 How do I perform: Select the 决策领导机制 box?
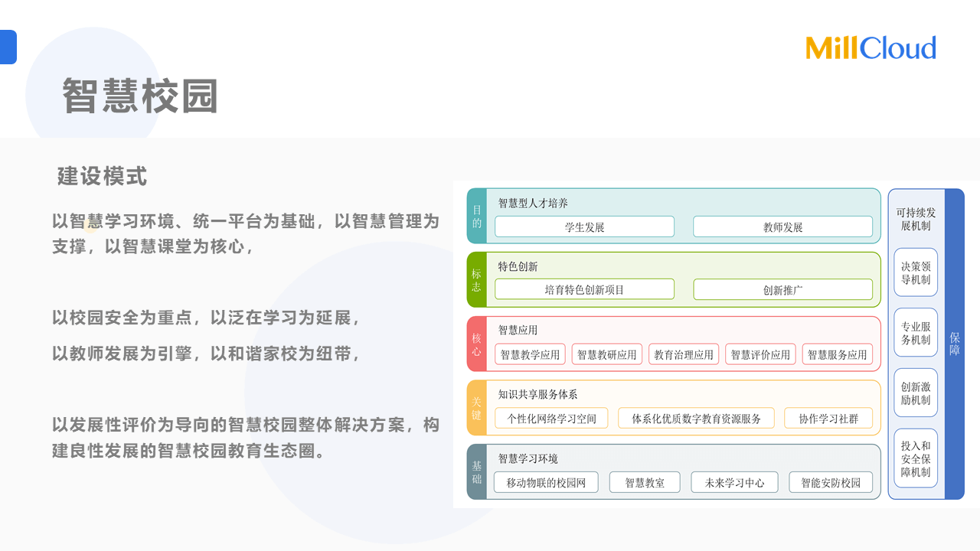pyautogui.click(x=916, y=272)
